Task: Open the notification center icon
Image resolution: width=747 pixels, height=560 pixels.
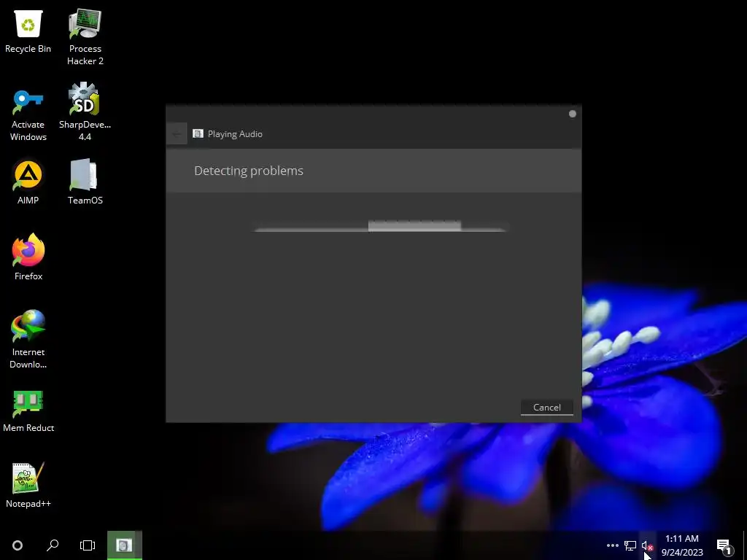Action: click(x=724, y=545)
